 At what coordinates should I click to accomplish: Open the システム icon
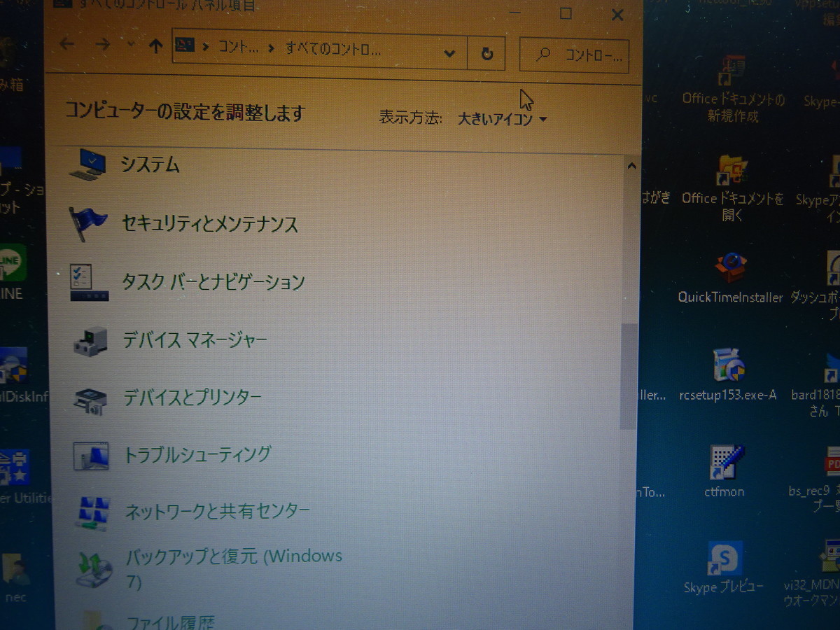tap(89, 164)
